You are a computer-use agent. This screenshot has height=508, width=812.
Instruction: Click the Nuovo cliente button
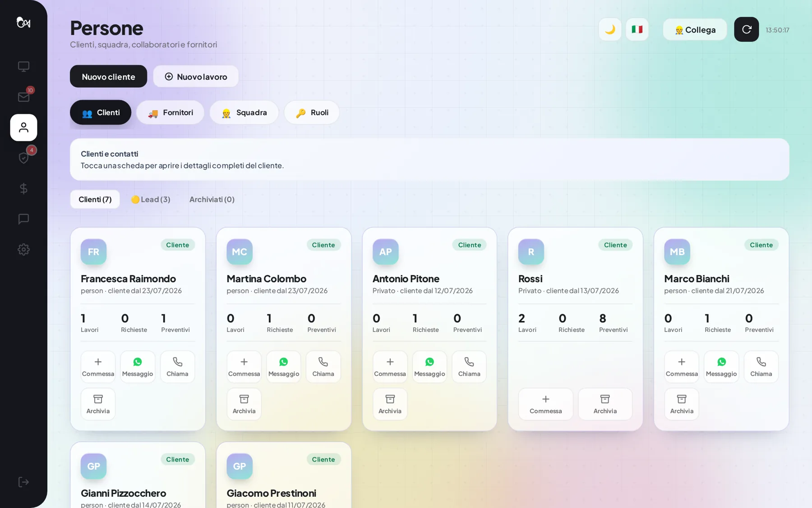108,76
